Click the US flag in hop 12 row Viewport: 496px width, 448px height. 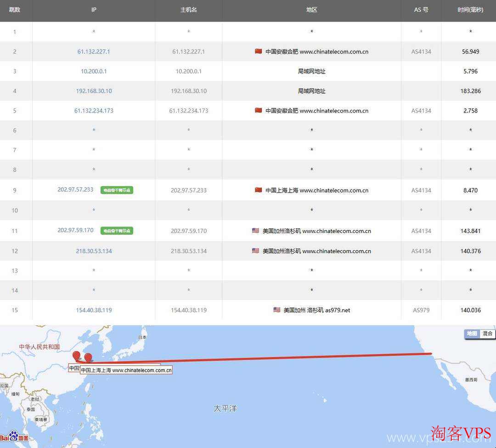tap(256, 250)
